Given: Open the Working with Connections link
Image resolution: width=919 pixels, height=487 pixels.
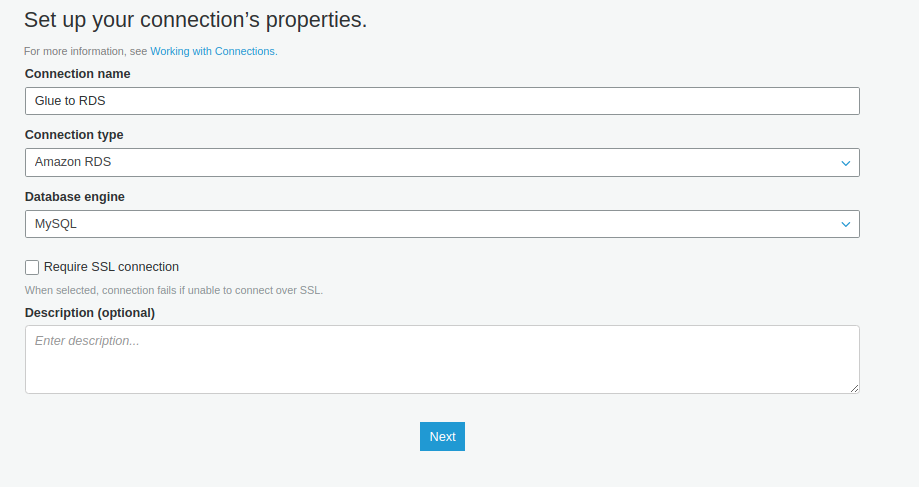Looking at the screenshot, I should click(213, 51).
